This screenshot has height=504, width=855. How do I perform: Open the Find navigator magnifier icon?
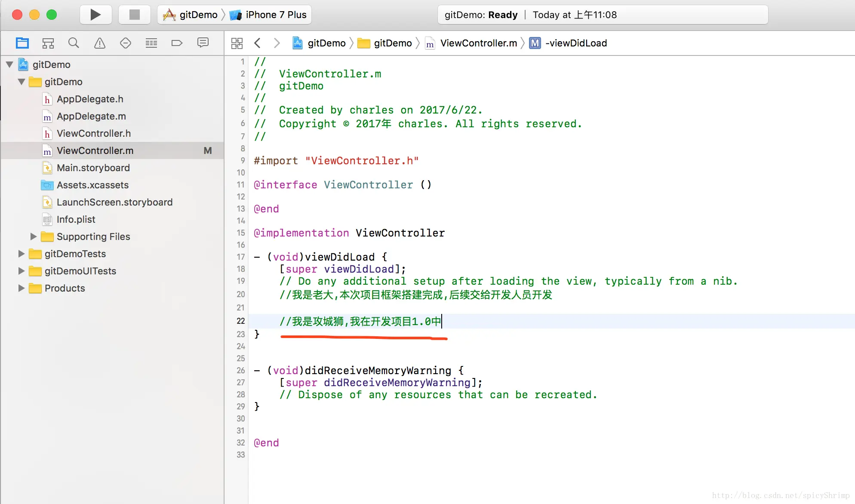(74, 43)
